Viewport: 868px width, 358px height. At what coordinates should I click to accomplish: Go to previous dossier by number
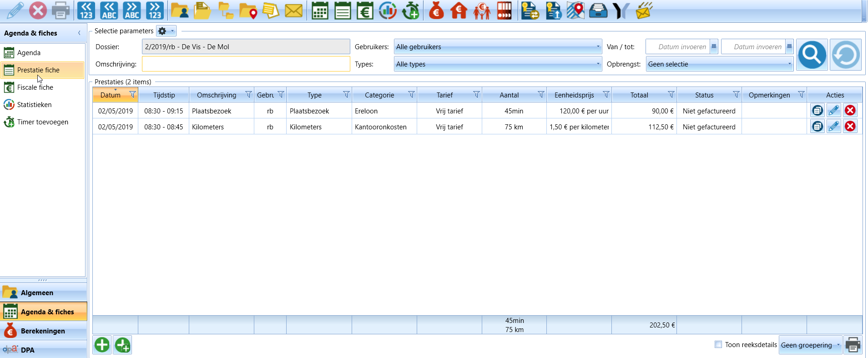pyautogui.click(x=86, y=10)
